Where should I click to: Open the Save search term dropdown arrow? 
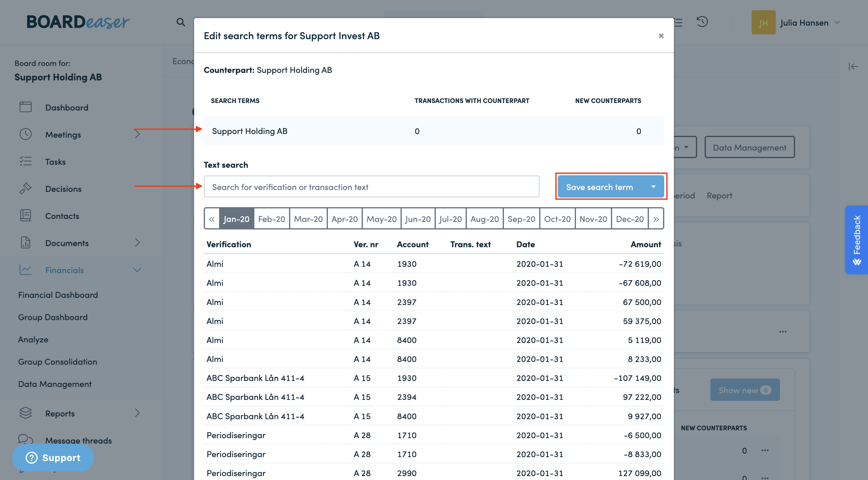653,186
